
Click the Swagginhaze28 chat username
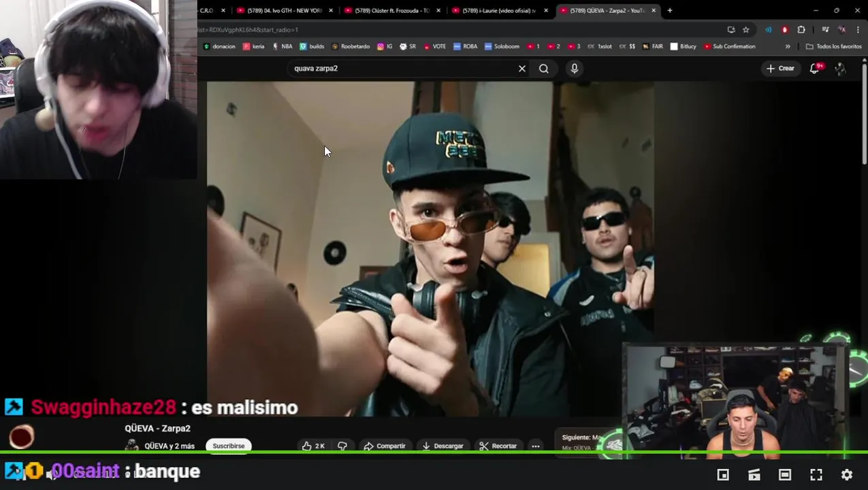[103, 407]
